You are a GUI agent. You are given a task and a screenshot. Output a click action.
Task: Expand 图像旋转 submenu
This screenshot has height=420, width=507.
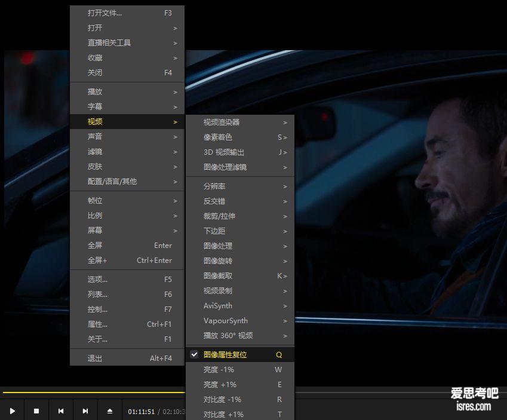pyautogui.click(x=240, y=261)
